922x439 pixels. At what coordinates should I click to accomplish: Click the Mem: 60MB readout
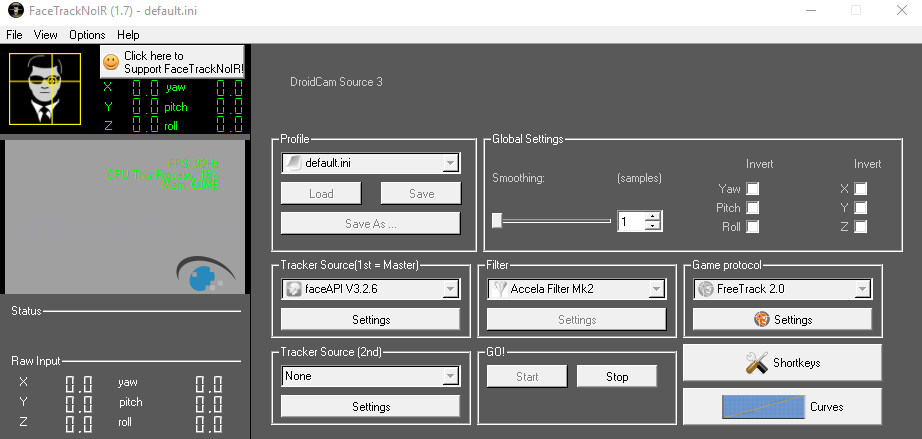191,185
